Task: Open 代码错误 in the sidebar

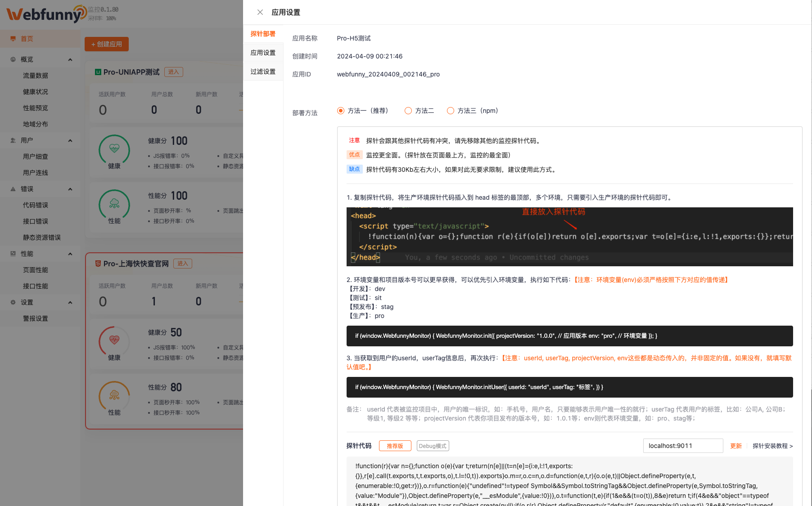Action: pos(36,205)
